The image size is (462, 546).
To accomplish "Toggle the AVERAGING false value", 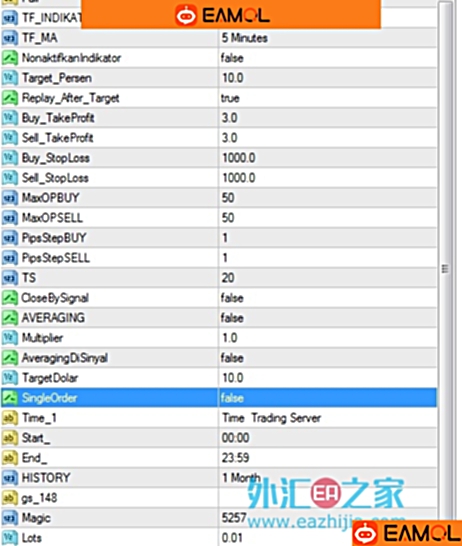I will [328, 318].
